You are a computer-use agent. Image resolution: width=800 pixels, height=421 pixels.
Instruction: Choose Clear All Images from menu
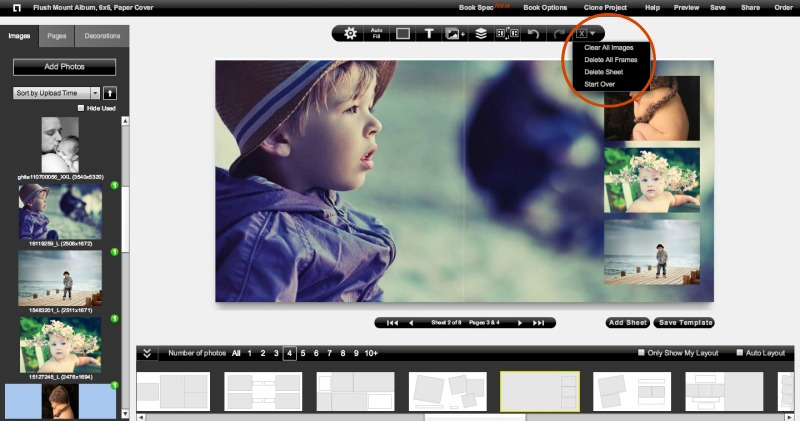coord(609,47)
